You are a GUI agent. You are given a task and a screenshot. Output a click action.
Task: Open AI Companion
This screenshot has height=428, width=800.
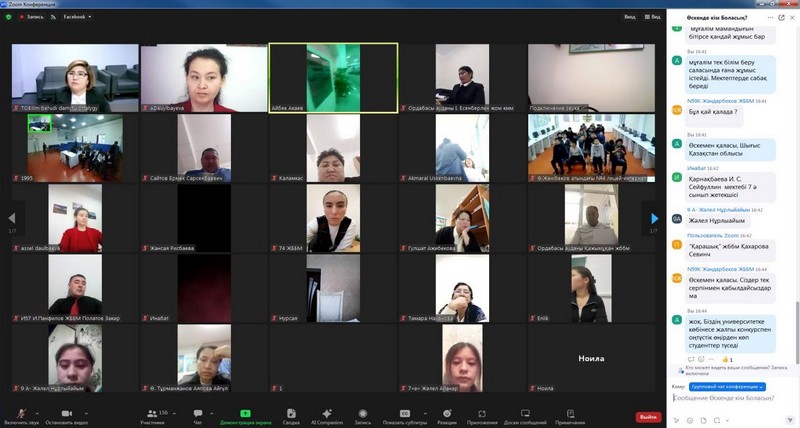(327, 416)
